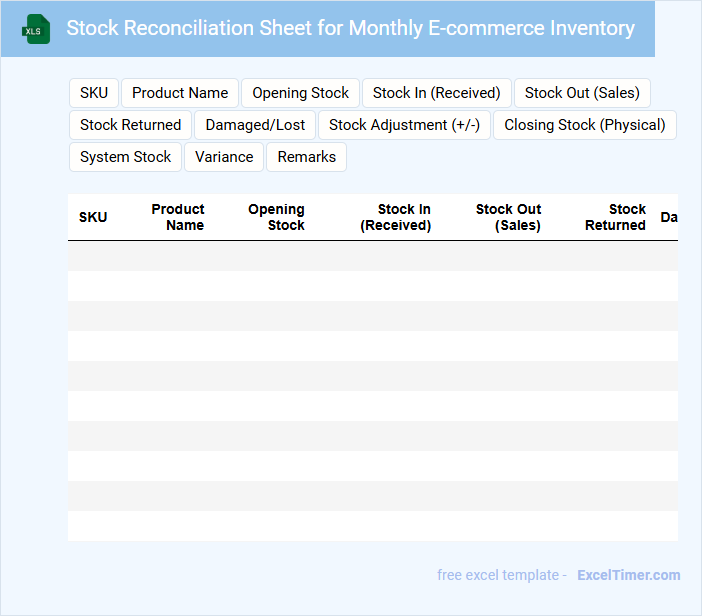Click the Remarks tag
The image size is (702, 616).
click(306, 157)
